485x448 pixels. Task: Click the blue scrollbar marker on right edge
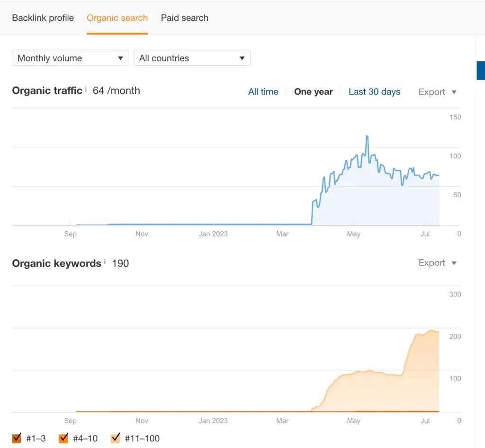481,71
